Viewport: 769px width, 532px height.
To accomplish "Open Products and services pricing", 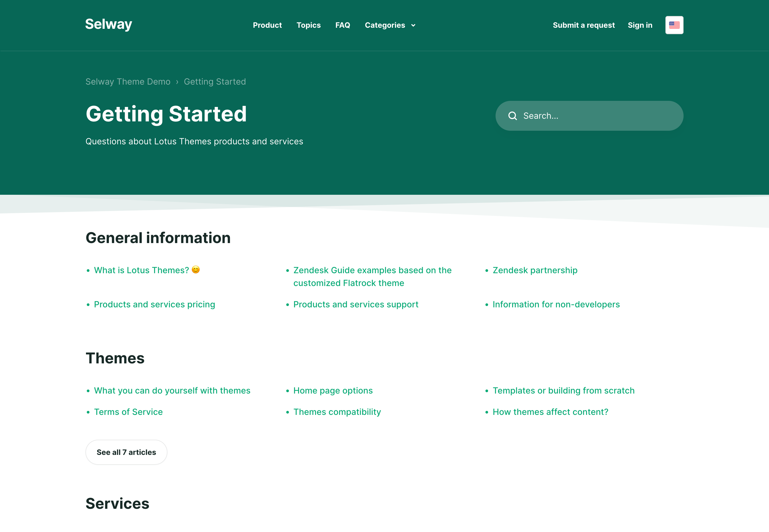I will click(154, 304).
